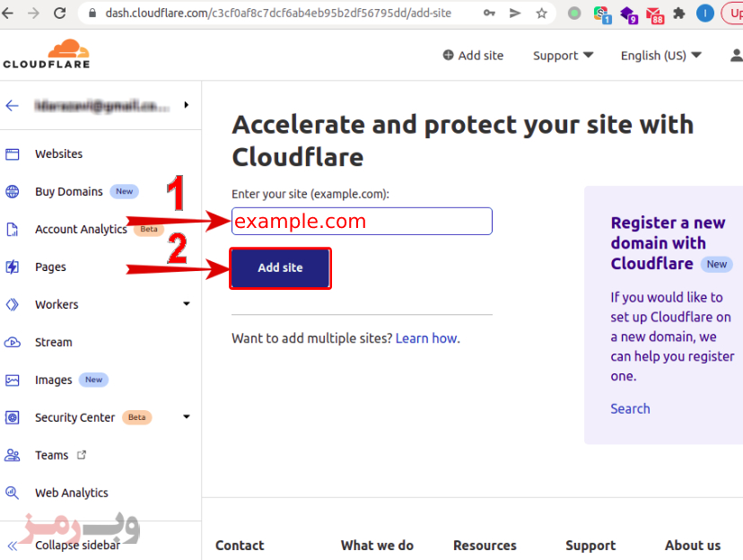This screenshot has height=560, width=743.
Task: Open Account Analytics in the sidebar
Action: click(81, 230)
